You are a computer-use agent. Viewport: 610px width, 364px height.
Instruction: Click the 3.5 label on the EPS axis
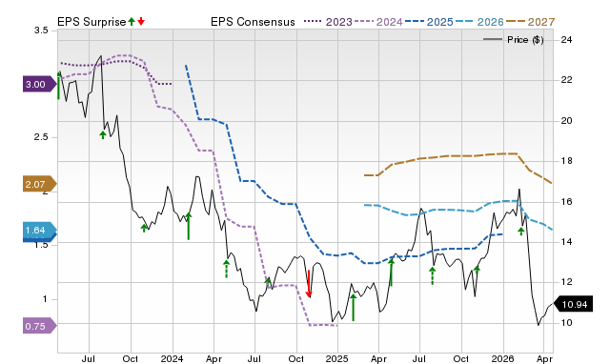(x=41, y=30)
